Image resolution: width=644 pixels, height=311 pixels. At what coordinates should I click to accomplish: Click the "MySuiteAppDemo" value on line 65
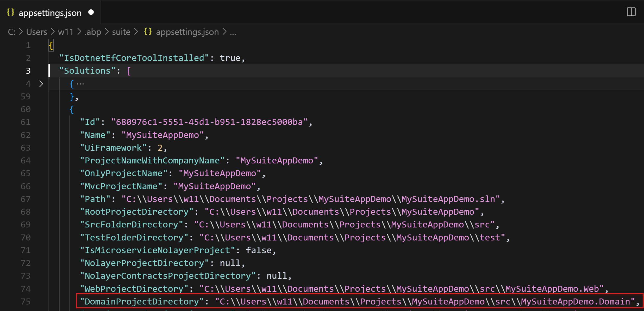[220, 173]
